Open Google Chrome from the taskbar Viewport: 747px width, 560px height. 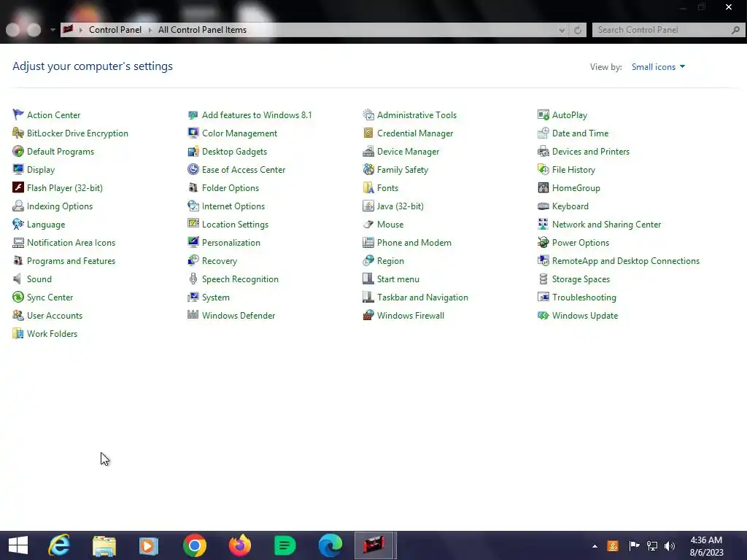coord(194,545)
